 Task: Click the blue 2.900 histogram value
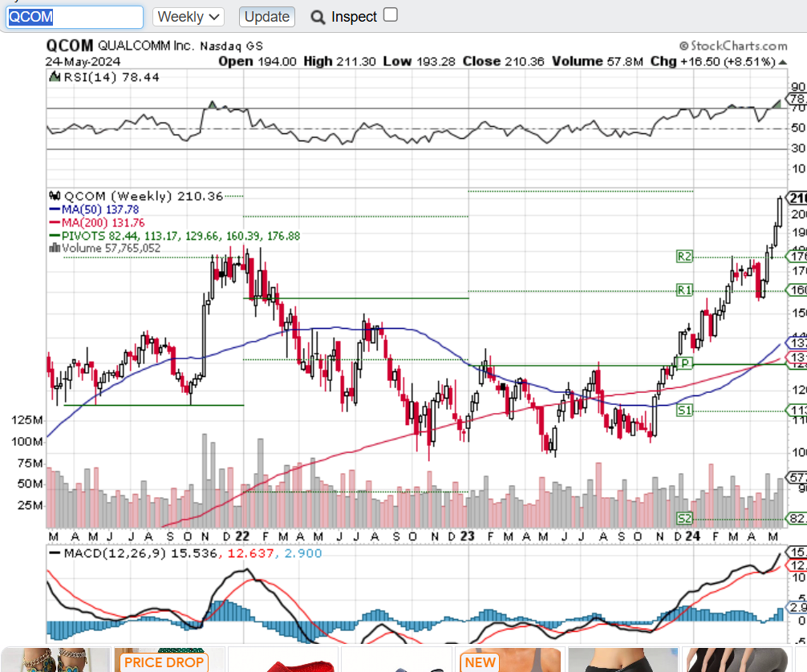tap(303, 553)
